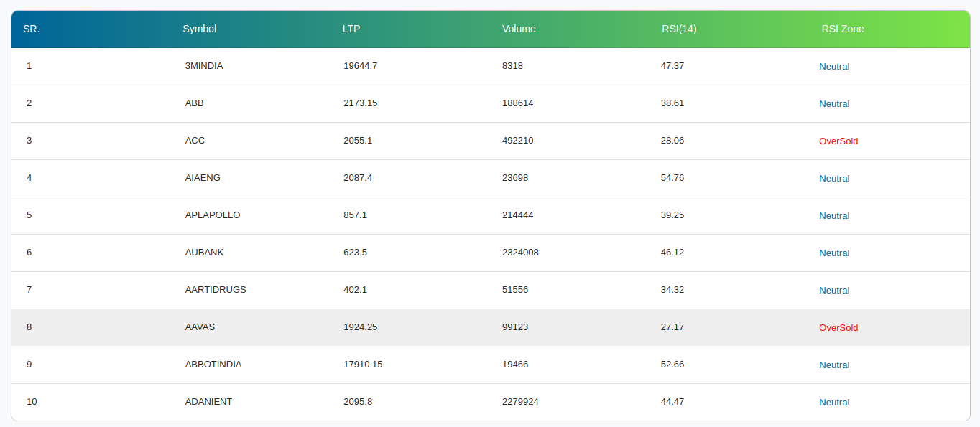
Task: Click the Neutral zone for AARTIDRUGS
Action: (834, 291)
